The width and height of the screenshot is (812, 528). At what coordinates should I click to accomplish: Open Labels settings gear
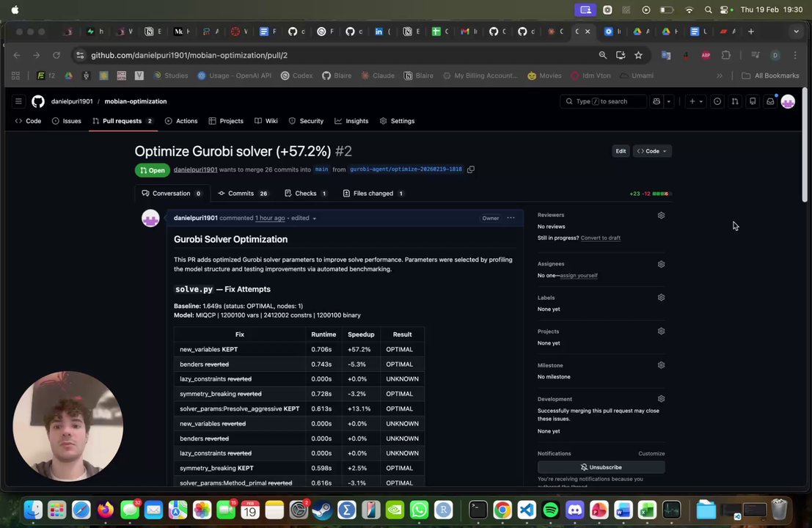point(662,298)
